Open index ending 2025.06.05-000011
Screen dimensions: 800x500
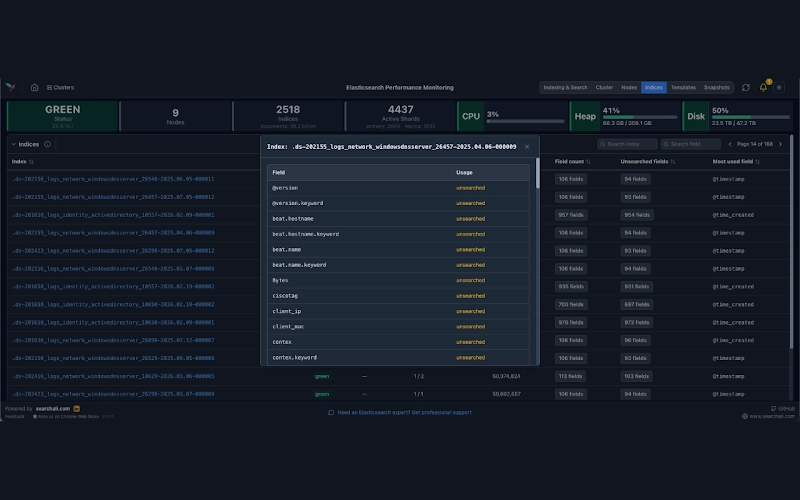point(113,179)
